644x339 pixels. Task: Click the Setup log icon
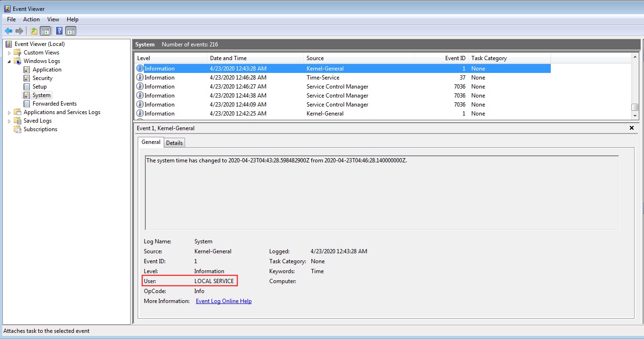tap(27, 87)
